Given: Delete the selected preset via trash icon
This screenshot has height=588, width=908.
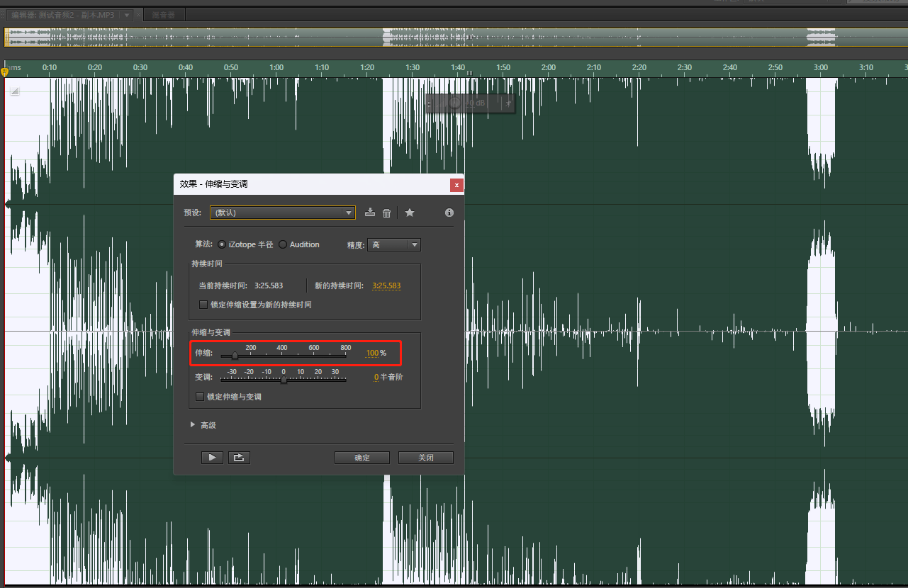Looking at the screenshot, I should (x=387, y=213).
